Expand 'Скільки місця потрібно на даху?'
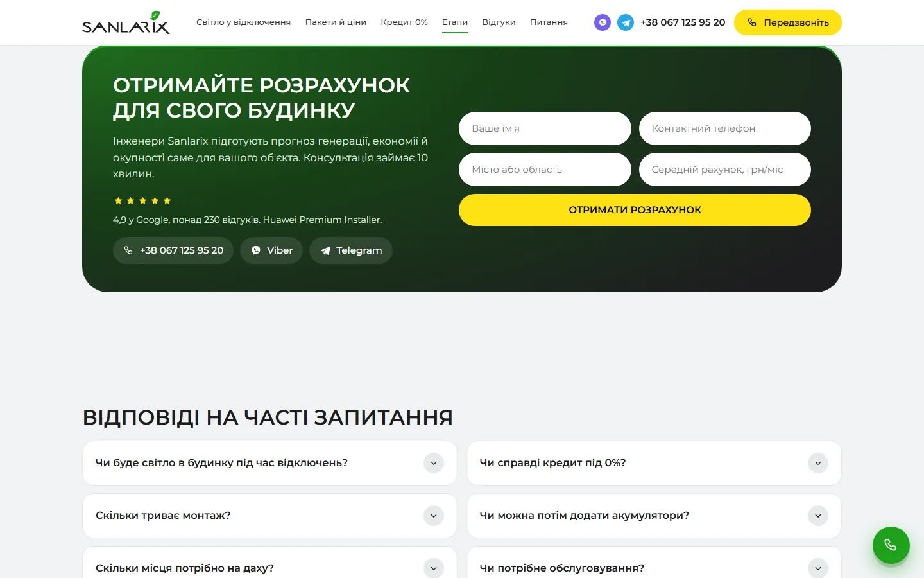The width and height of the screenshot is (924, 578). click(269, 568)
